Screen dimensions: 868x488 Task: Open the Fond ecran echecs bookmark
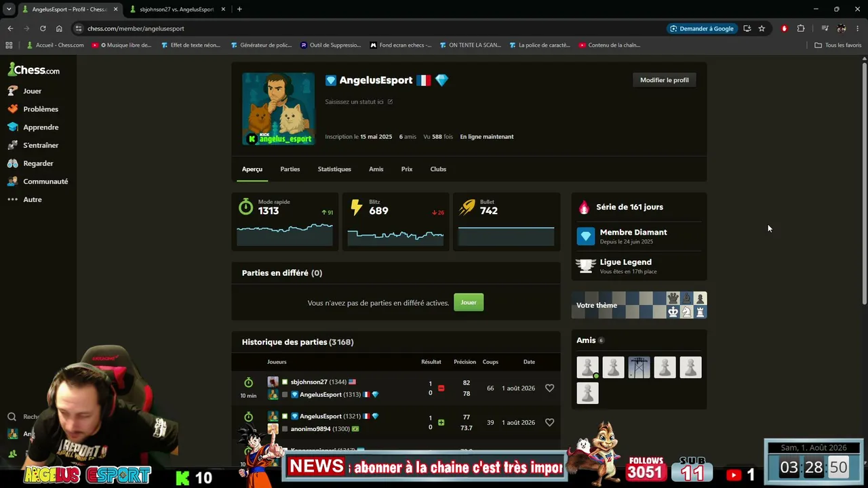[401, 45]
